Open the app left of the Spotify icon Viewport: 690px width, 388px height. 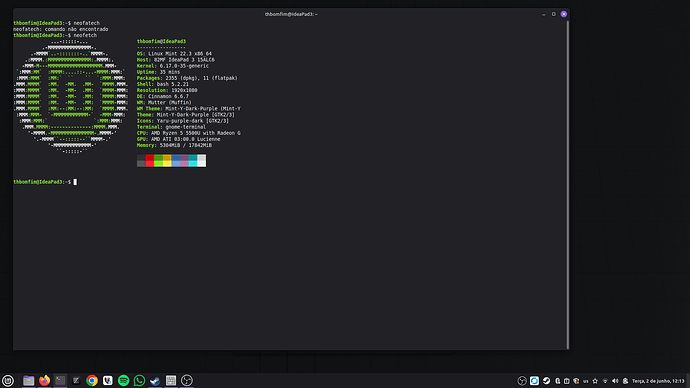coord(108,381)
